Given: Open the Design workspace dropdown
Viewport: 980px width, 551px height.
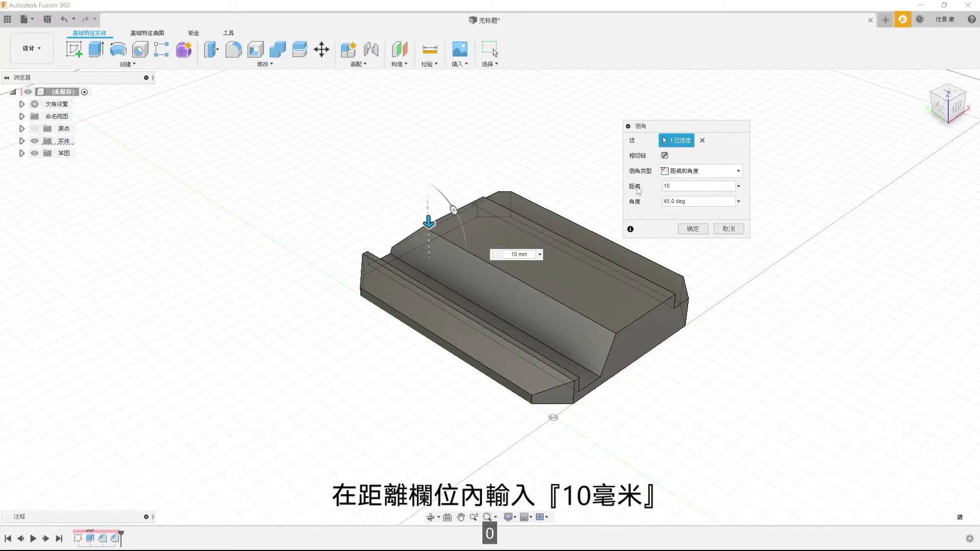Looking at the screenshot, I should point(32,48).
